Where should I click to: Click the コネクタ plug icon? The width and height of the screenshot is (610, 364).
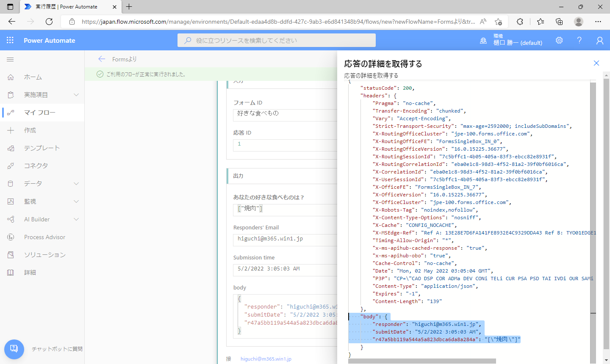11,166
